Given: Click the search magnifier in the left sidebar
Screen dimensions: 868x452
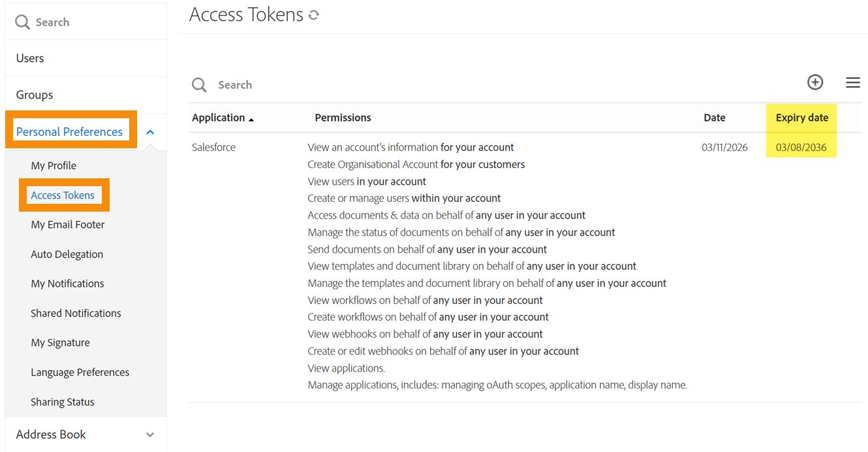Looking at the screenshot, I should coord(22,22).
